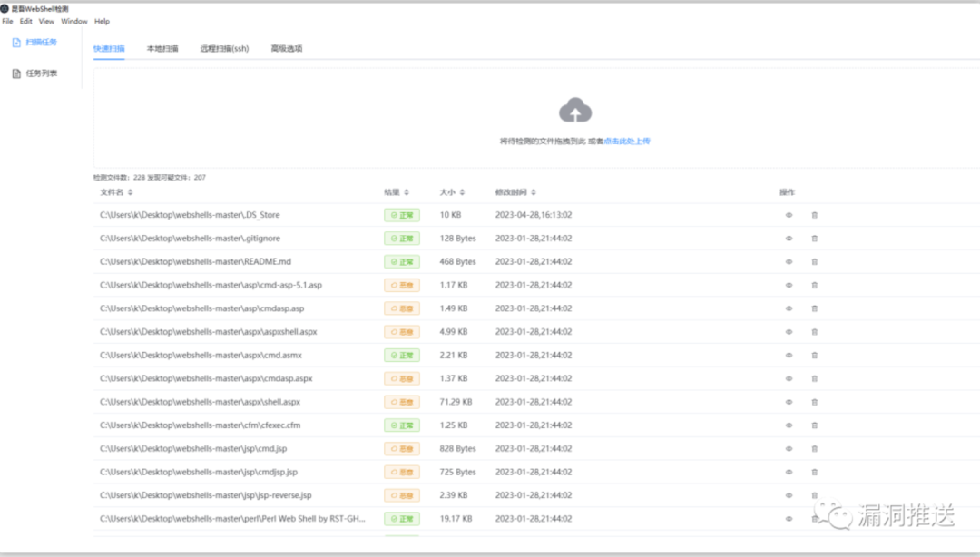The image size is (980, 557).
Task: Click the normal badge for .DS_Store
Action: point(402,215)
